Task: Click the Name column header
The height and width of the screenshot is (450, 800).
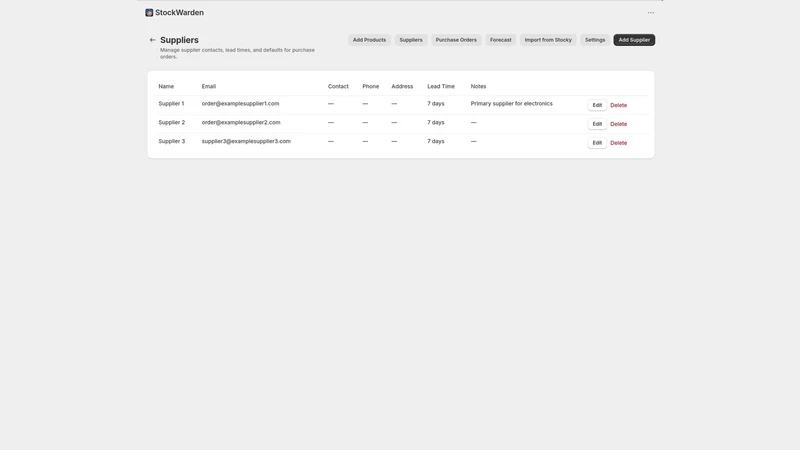Action: pos(166,86)
